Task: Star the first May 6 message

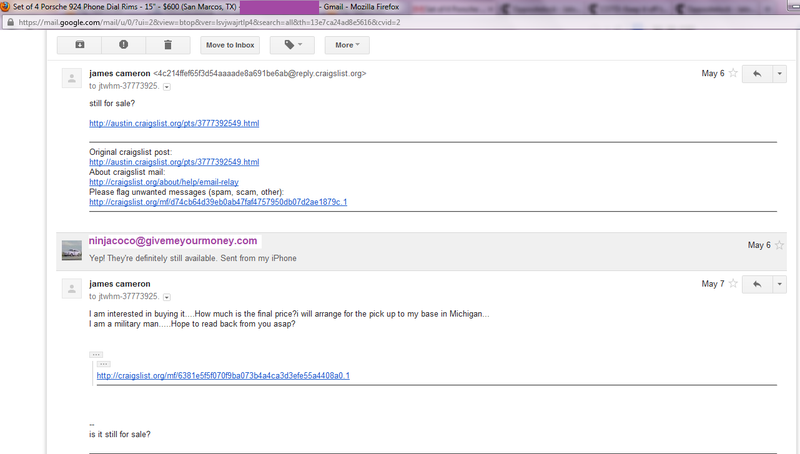Action: [x=733, y=73]
